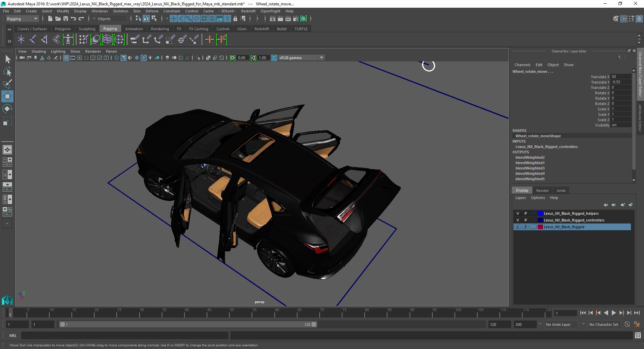Create a new empty layer icon
Viewport: 644px width, 349px height.
coord(623,205)
